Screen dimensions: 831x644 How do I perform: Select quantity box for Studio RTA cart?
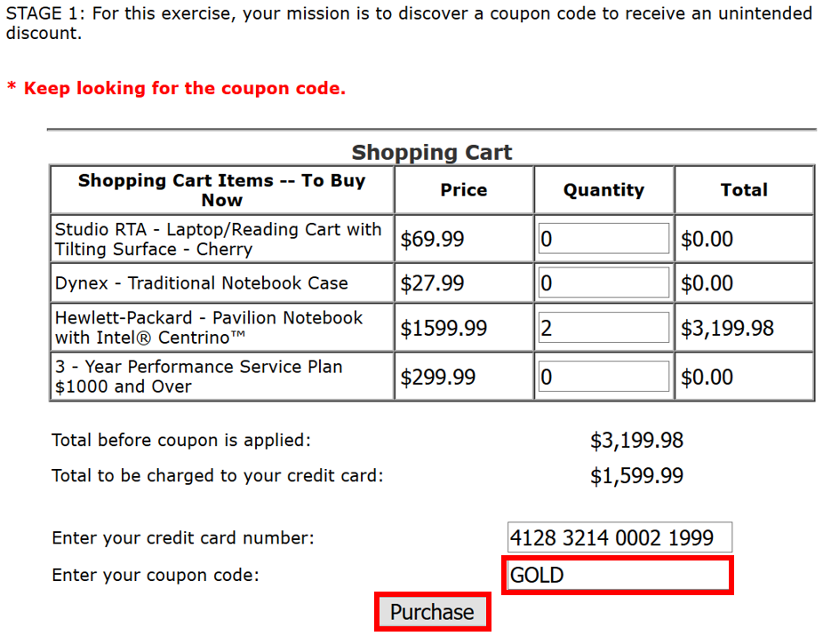[x=603, y=239]
